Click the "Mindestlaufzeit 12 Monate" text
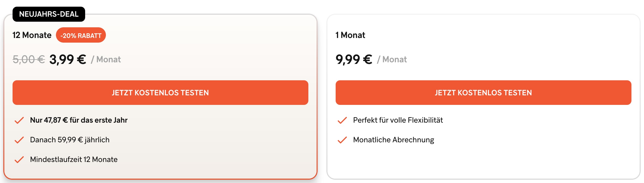Image resolution: width=644 pixels, height=183 pixels. [74, 160]
